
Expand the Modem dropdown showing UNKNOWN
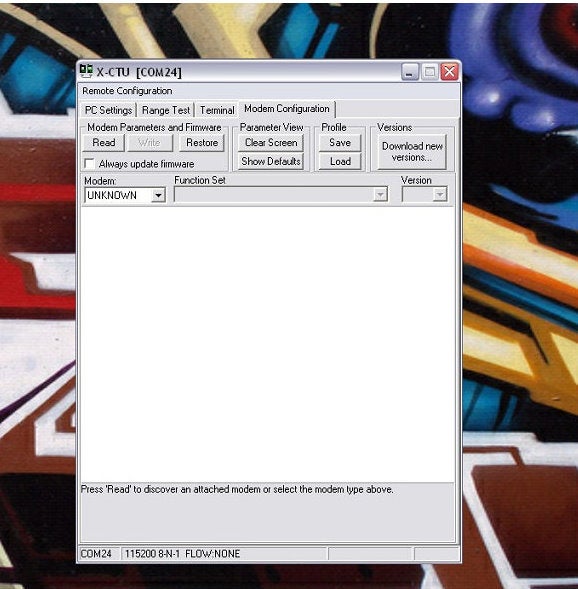coord(158,195)
